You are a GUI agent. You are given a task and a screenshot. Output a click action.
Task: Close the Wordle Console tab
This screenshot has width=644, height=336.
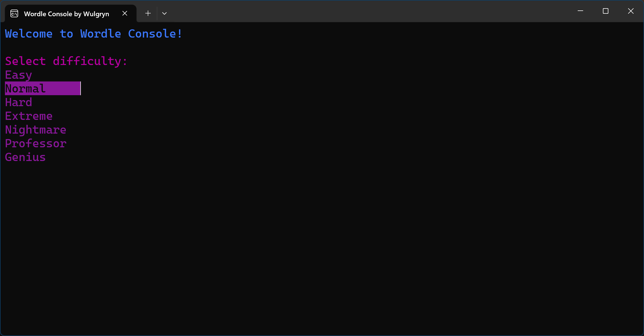pyautogui.click(x=125, y=13)
